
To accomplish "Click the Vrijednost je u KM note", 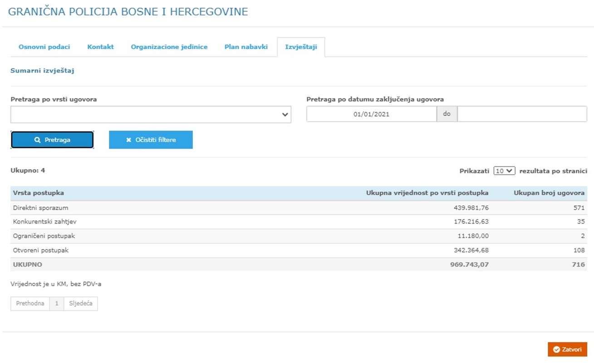I will [56, 284].
